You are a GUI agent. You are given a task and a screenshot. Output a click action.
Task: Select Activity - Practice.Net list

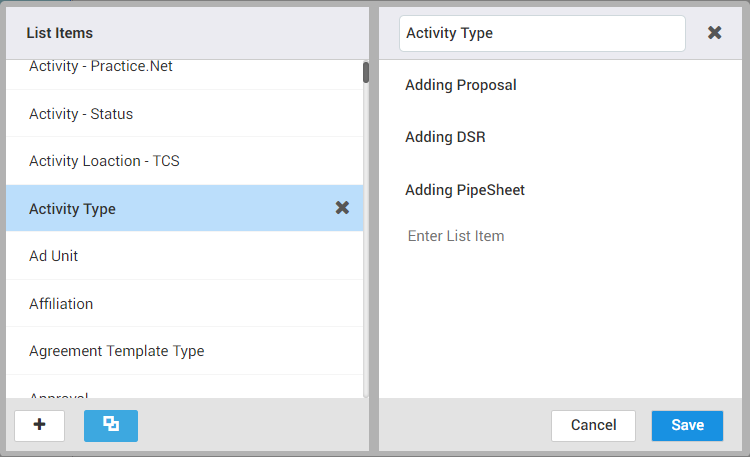tap(101, 67)
